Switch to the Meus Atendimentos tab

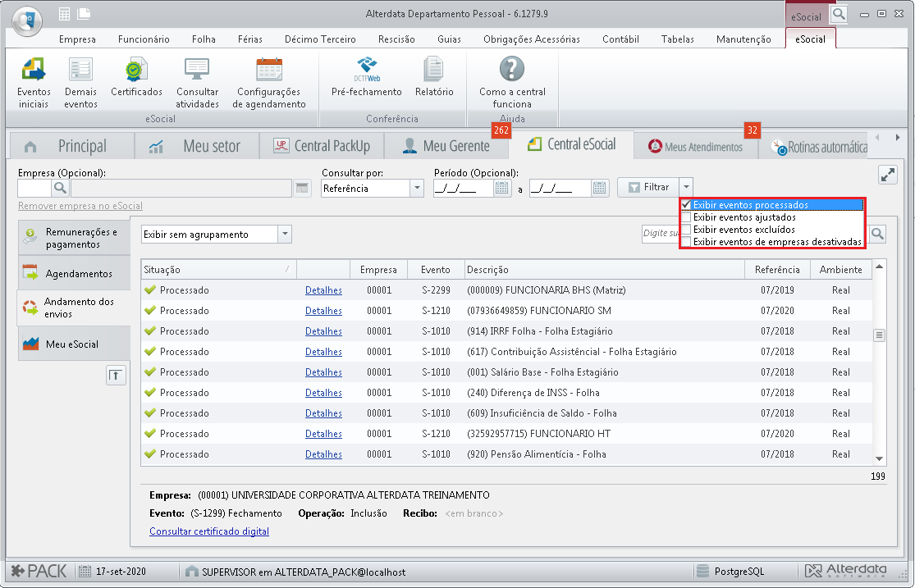click(696, 147)
